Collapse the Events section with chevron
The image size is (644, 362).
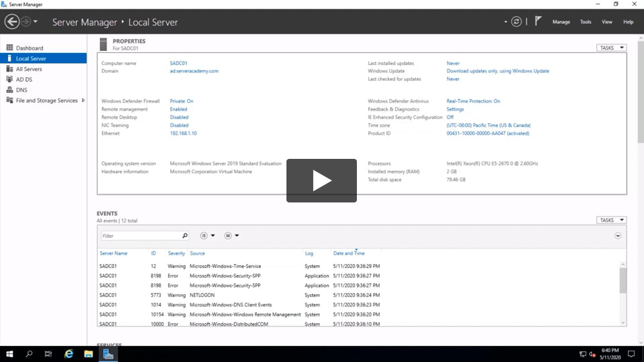(x=618, y=235)
